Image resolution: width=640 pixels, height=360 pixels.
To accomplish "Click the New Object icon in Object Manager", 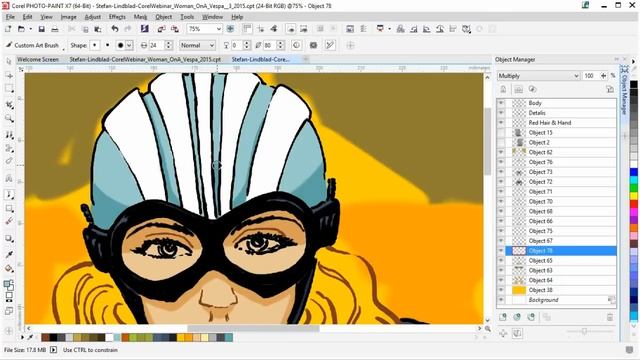I will coord(503,317).
